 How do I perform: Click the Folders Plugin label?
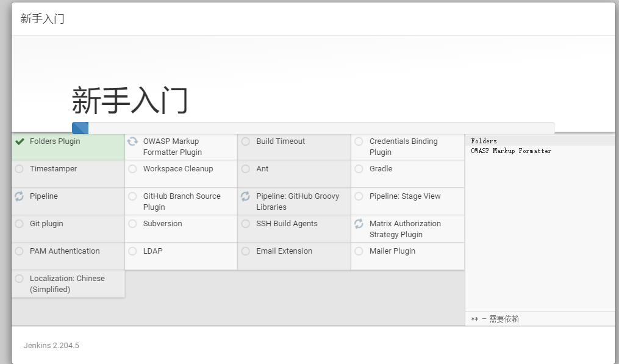[x=55, y=141]
